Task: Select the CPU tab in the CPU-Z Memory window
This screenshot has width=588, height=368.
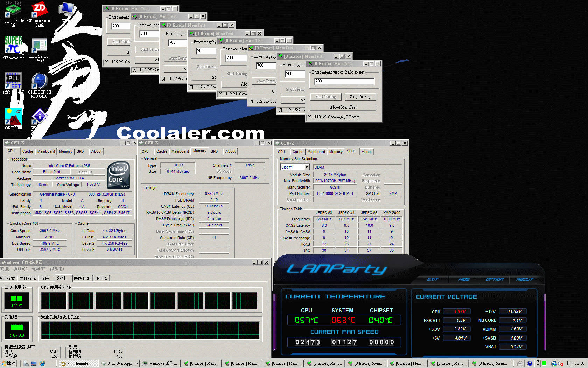Action: coord(145,151)
